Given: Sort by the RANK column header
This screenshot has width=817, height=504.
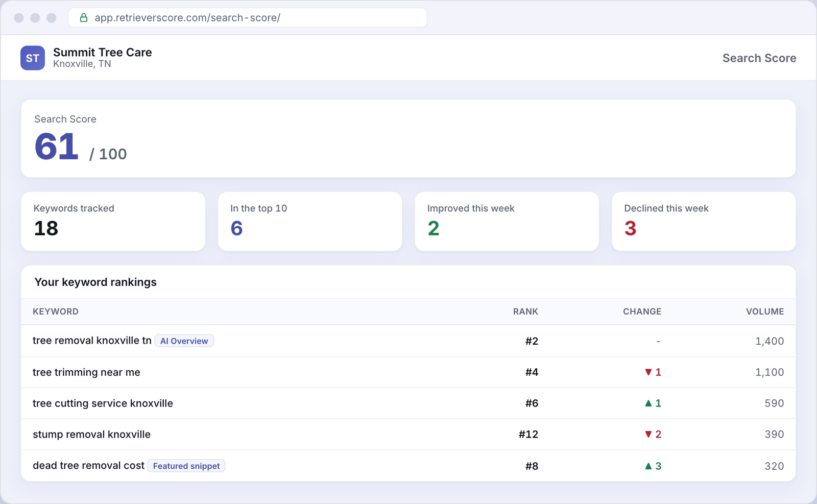Looking at the screenshot, I should [525, 311].
